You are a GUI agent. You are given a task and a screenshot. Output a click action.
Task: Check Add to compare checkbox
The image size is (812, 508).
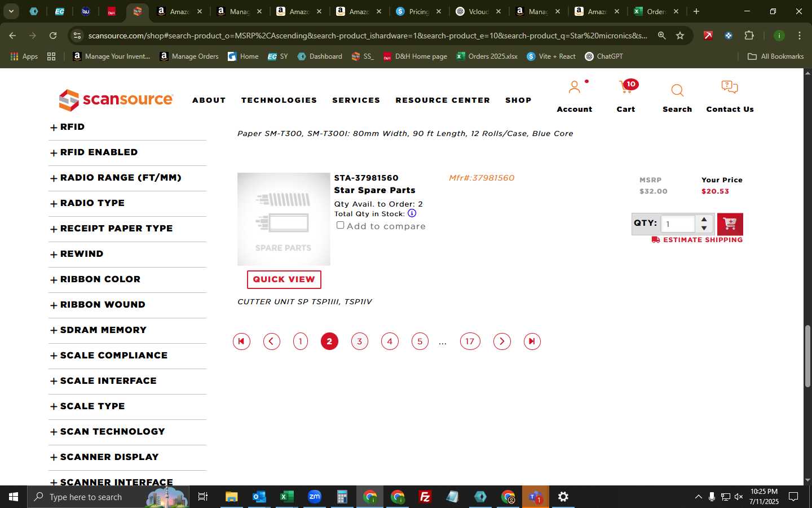[x=340, y=225]
